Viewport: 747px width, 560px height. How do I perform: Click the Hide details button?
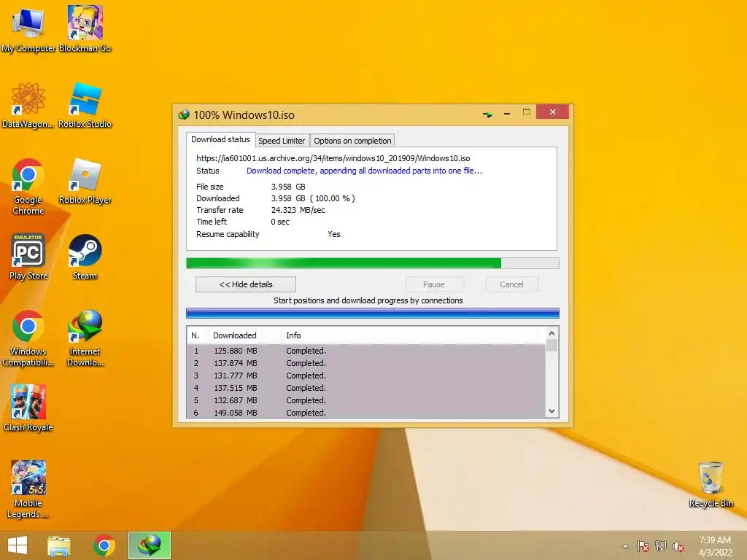pos(246,284)
